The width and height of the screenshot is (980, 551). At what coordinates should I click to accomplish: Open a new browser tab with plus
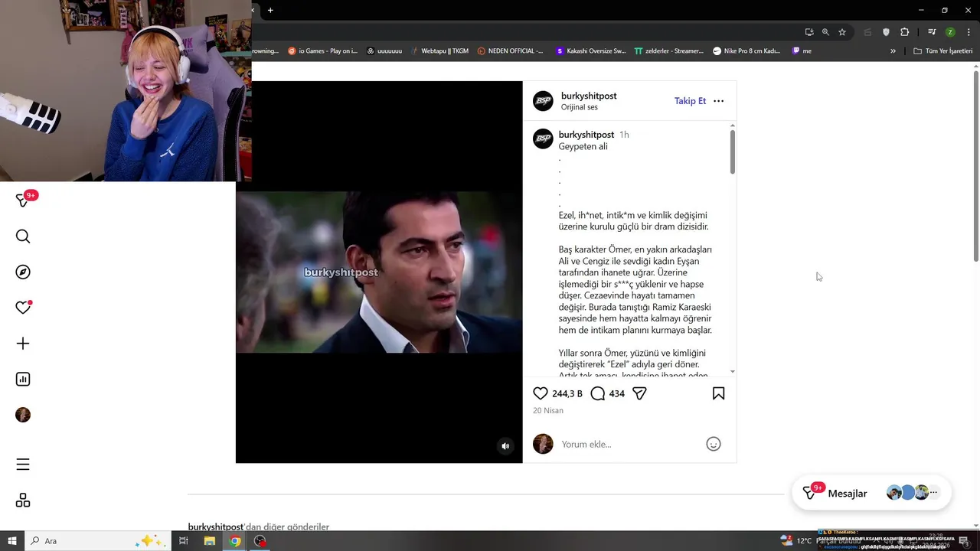point(270,10)
